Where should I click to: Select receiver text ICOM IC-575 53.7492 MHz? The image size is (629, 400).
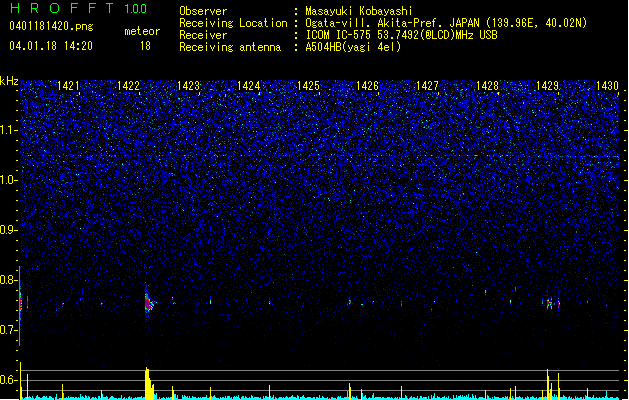pyautogui.click(x=401, y=35)
